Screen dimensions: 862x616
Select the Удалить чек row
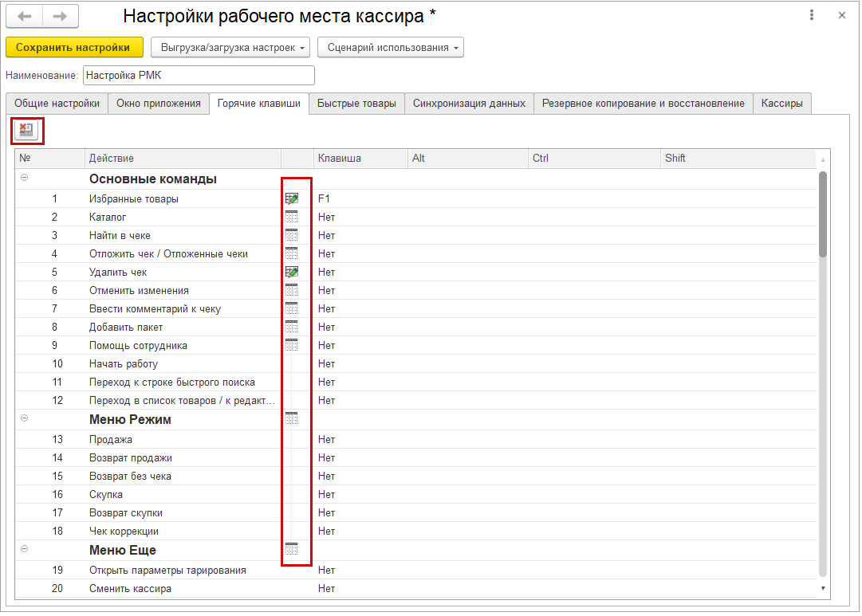416,272
